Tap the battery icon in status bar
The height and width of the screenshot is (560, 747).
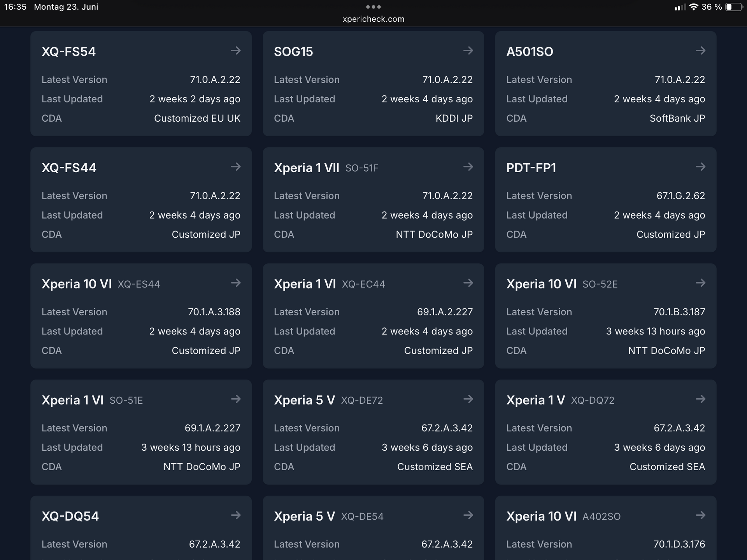tap(734, 7)
